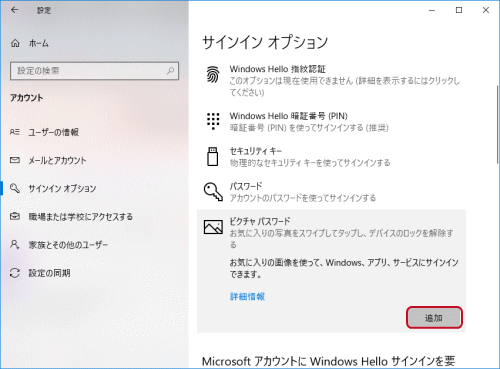Expand Windows Hello 指紋認証 option
The height and width of the screenshot is (369, 500).
[x=331, y=80]
